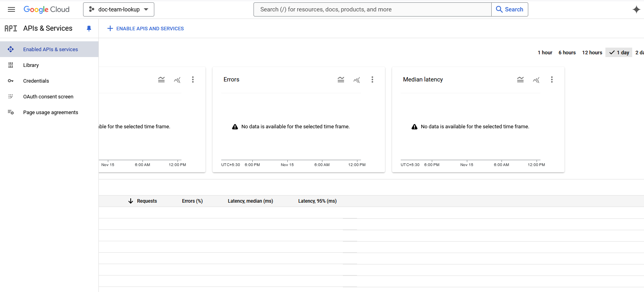Open Library in the sidebar
644x292 pixels.
(x=31, y=65)
